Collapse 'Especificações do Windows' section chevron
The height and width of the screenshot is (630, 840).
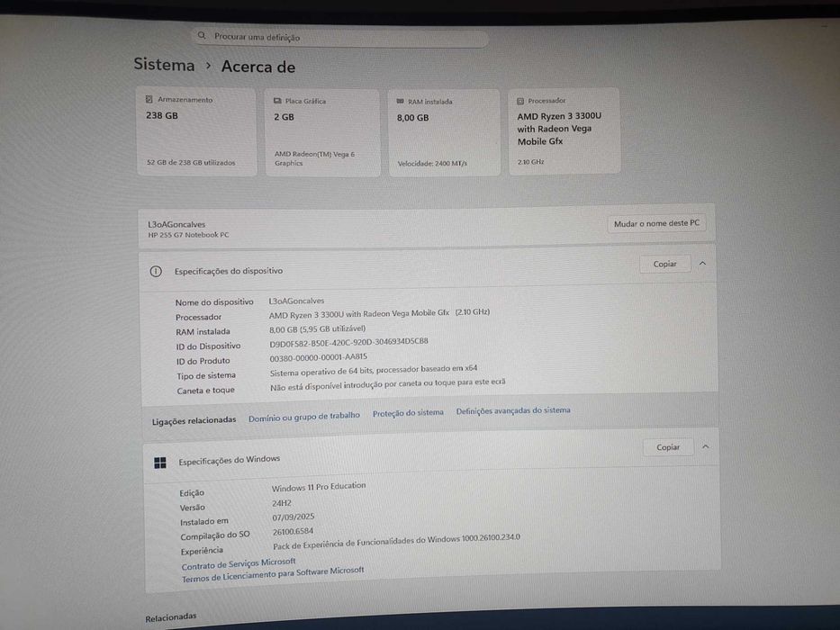706,446
